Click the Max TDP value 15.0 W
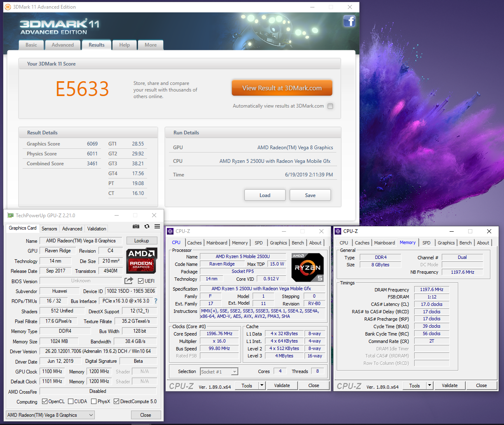Viewport: 504px width, 425px height. coord(277,264)
